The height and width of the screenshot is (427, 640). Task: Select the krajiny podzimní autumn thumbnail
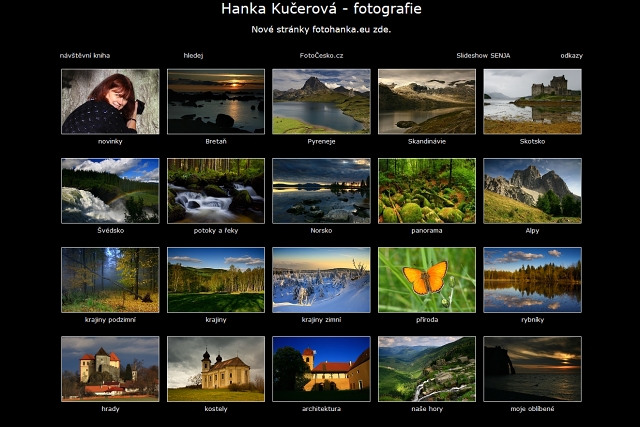pyautogui.click(x=110, y=280)
